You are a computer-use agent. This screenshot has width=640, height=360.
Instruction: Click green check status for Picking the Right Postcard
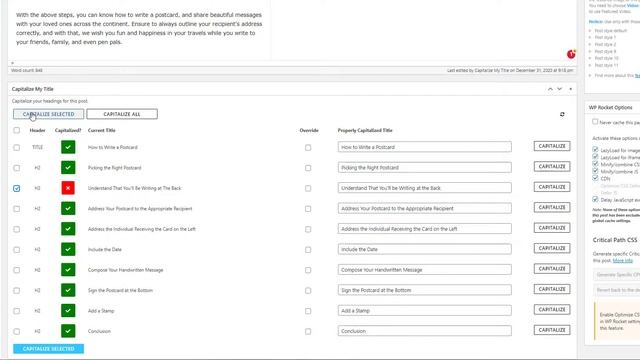68,167
